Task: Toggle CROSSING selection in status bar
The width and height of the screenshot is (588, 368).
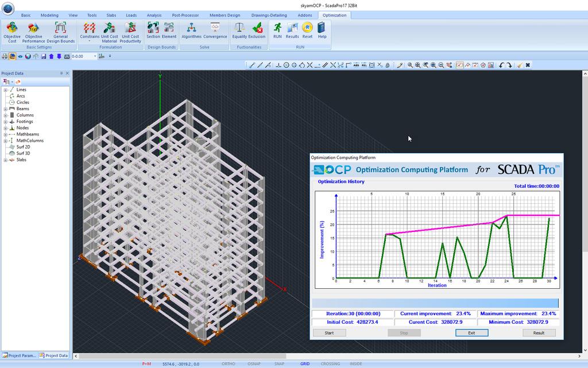Action: (x=330, y=364)
